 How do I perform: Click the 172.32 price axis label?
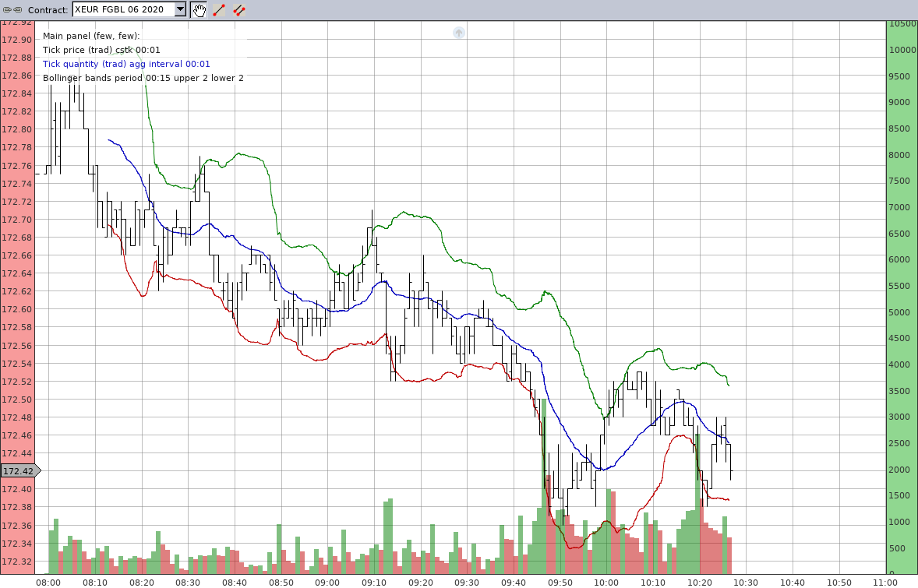[x=17, y=562]
